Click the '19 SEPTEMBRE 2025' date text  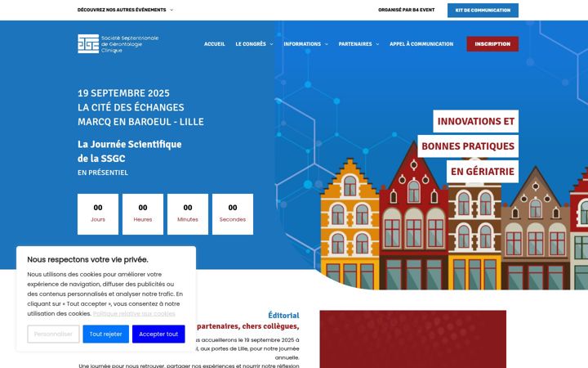pyautogui.click(x=123, y=93)
